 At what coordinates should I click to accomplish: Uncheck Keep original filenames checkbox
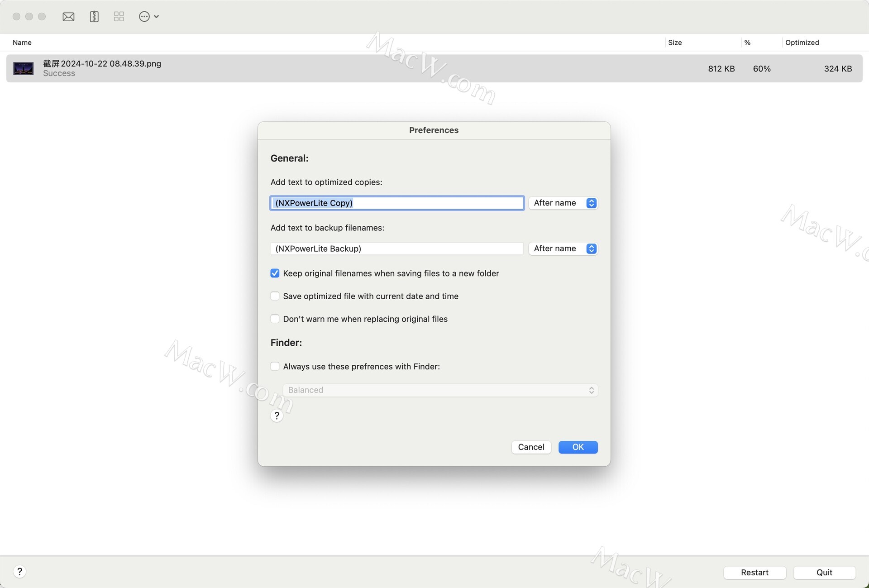(x=275, y=273)
